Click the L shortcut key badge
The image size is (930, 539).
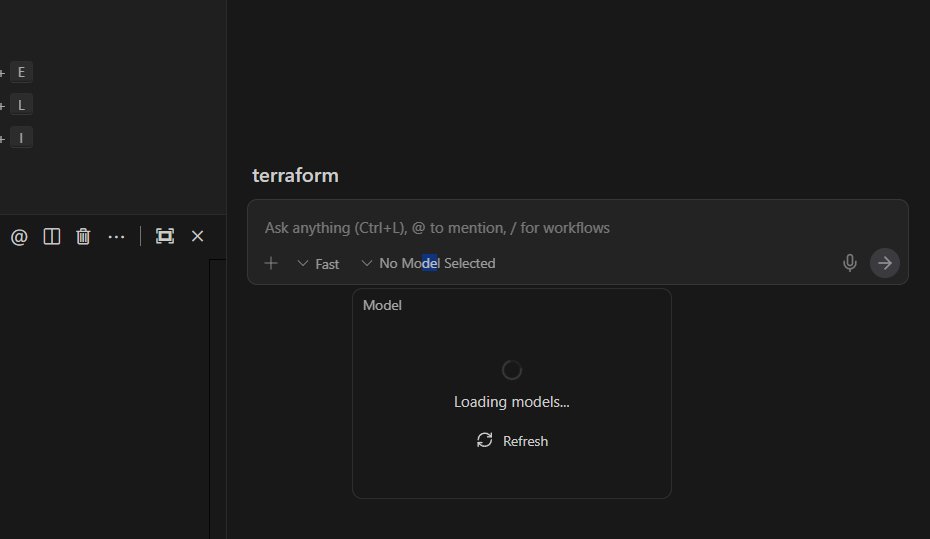21,106
